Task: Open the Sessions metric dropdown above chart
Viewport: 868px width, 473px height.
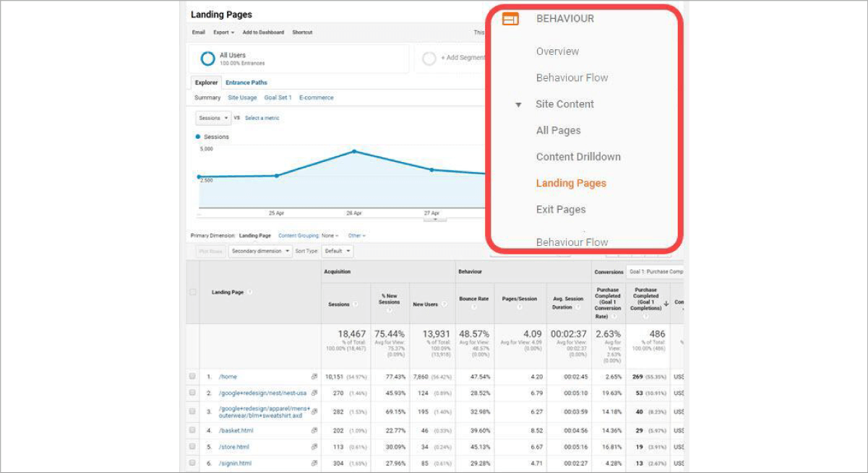Action: (x=213, y=118)
